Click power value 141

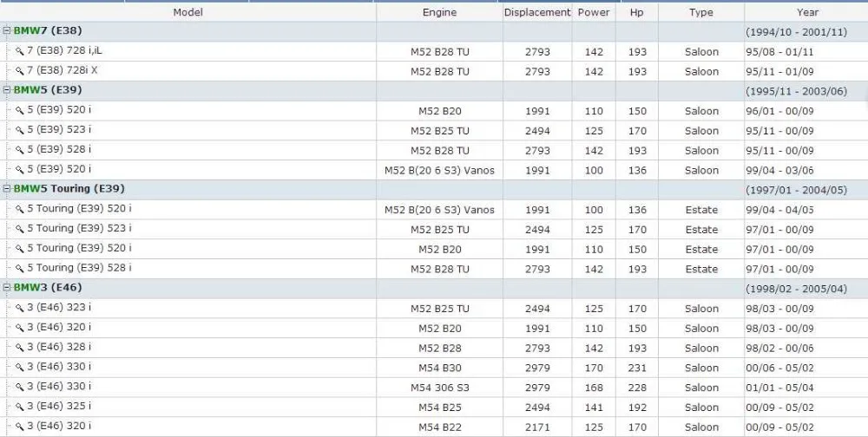[594, 408]
